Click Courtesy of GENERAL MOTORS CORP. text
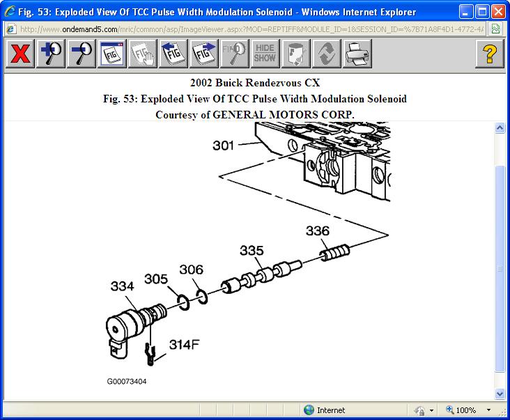The width and height of the screenshot is (510, 420). coord(255,114)
